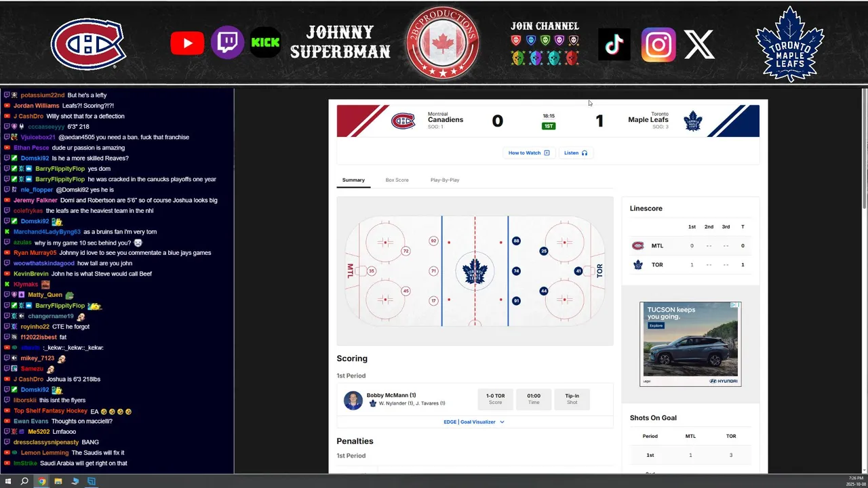Click chat username Jordan Williams
Viewport: 868px width, 488px height.
37,106
